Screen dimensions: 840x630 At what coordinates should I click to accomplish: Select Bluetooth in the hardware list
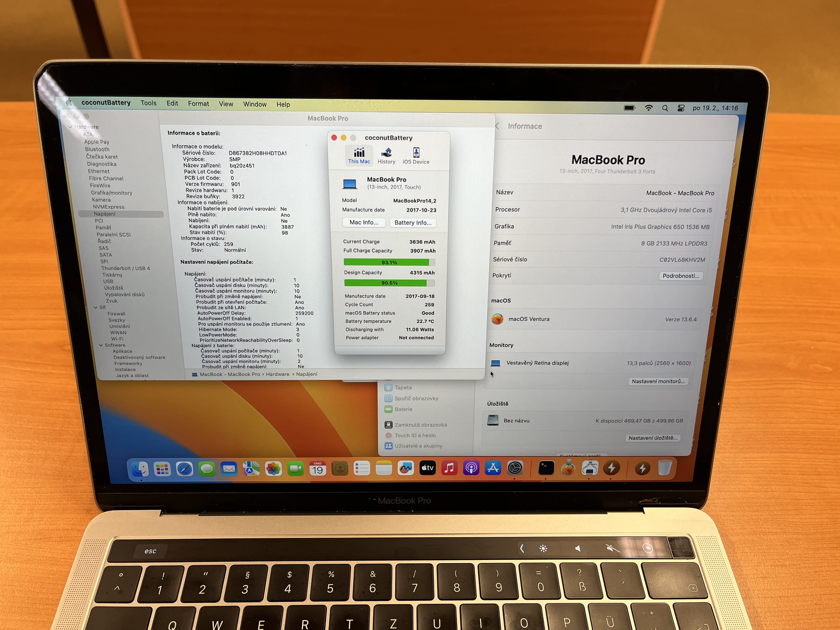pos(97,149)
